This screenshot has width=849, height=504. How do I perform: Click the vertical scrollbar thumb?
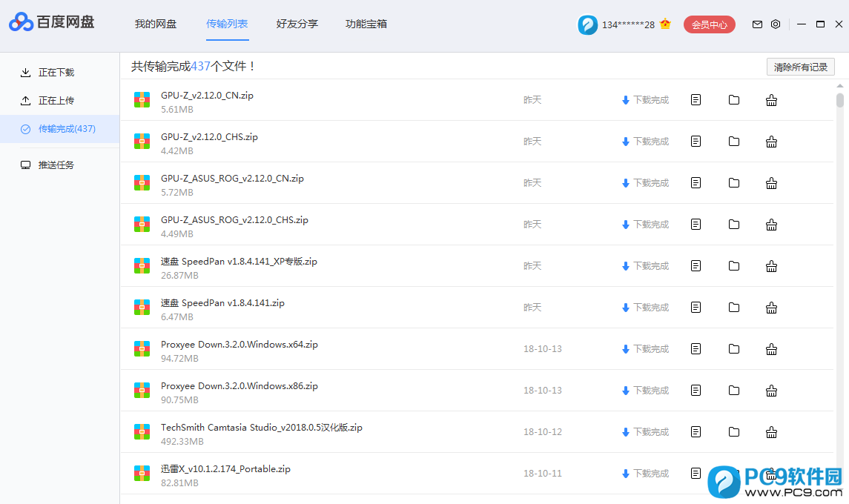(x=840, y=100)
